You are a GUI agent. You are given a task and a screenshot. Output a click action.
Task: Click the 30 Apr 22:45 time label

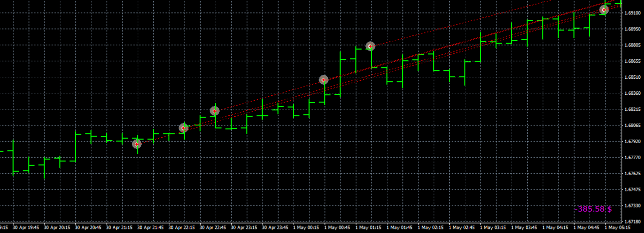[213, 228]
